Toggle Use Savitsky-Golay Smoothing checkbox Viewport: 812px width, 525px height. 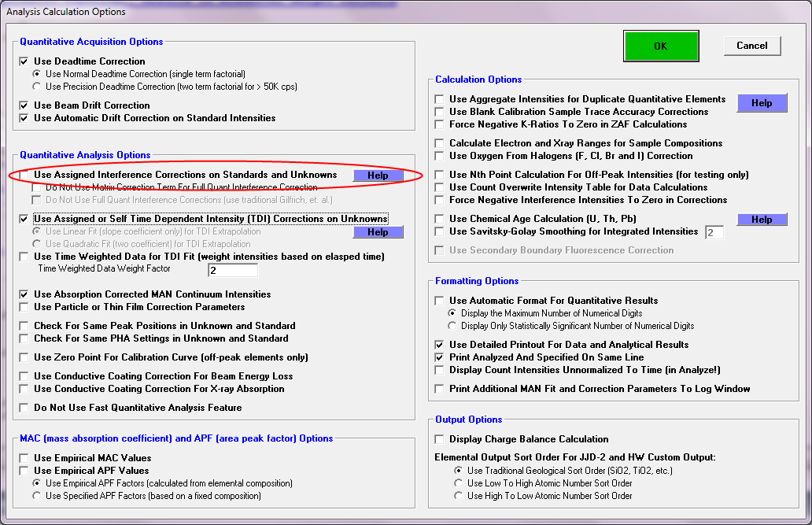tap(439, 231)
